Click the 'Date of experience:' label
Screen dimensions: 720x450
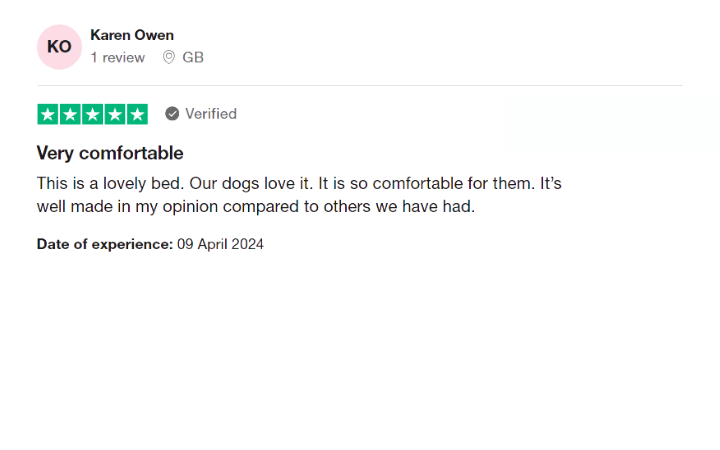[x=105, y=244]
